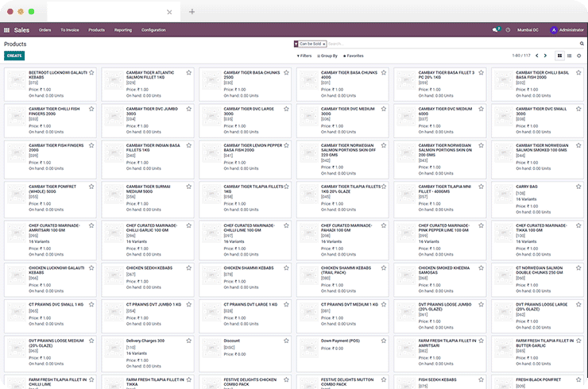This screenshot has width=588, height=389.
Task: Open a new browser tab
Action: coord(192,12)
